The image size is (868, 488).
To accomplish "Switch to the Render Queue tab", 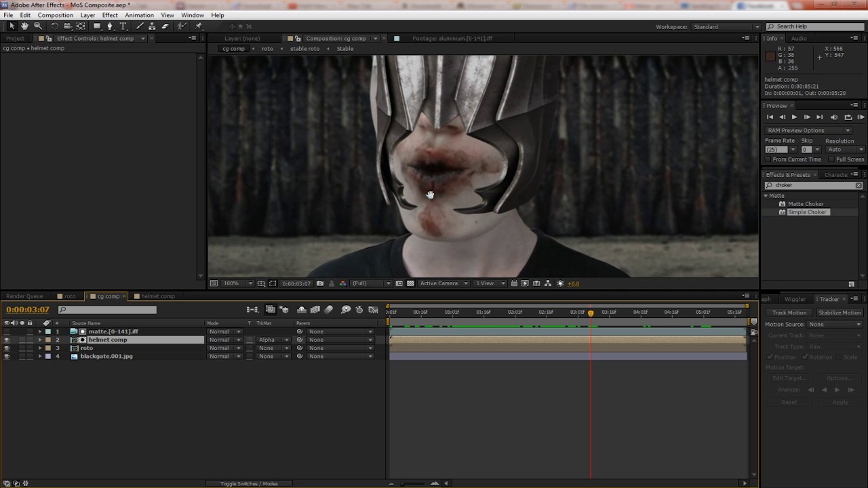I will [x=24, y=296].
